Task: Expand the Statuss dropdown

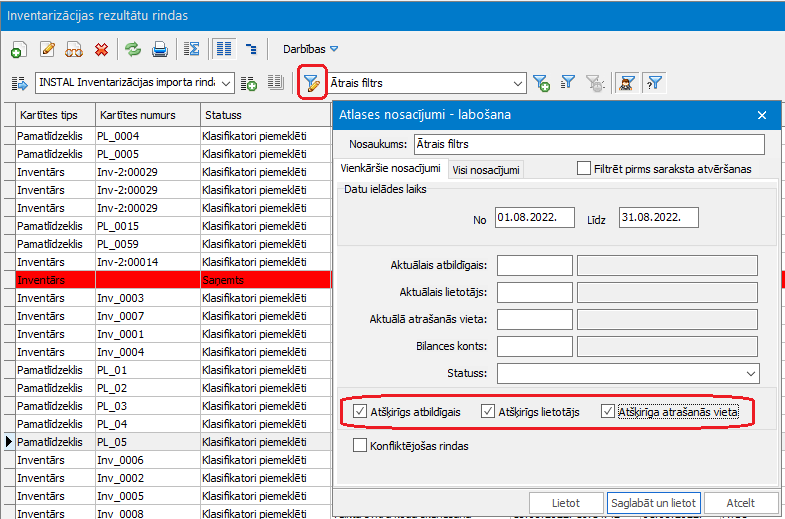Action: [x=751, y=374]
